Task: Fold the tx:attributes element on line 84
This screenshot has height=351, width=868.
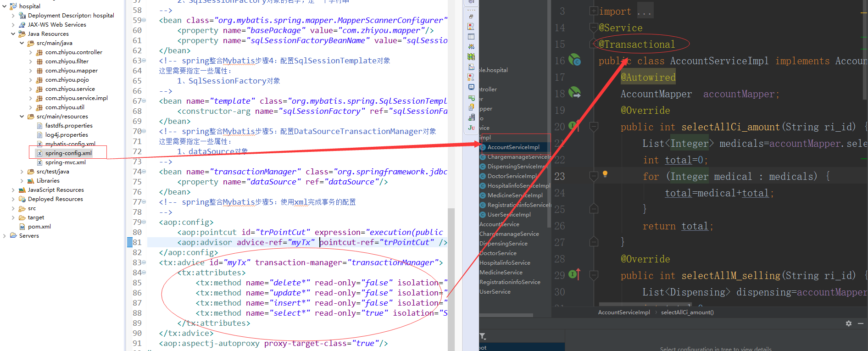Action: click(144, 273)
